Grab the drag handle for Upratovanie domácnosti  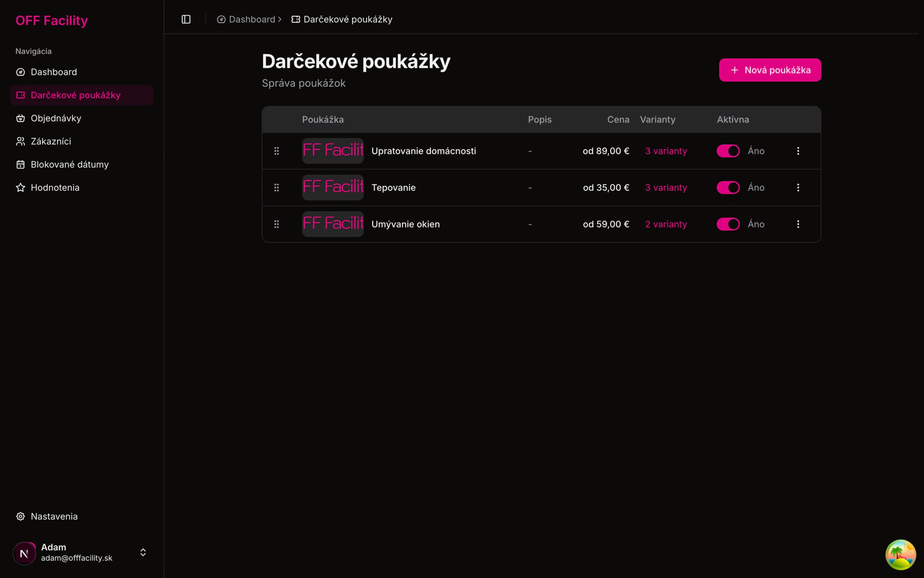[276, 151]
